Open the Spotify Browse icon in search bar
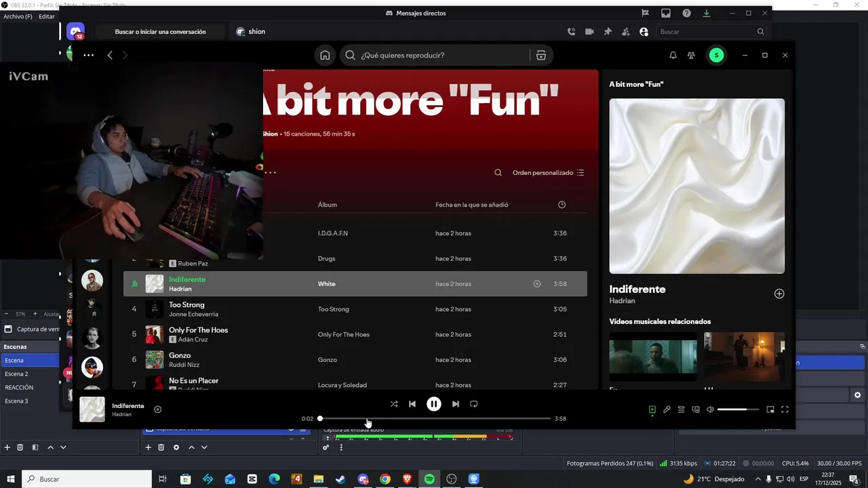Screen dimensions: 868x488 541,56
